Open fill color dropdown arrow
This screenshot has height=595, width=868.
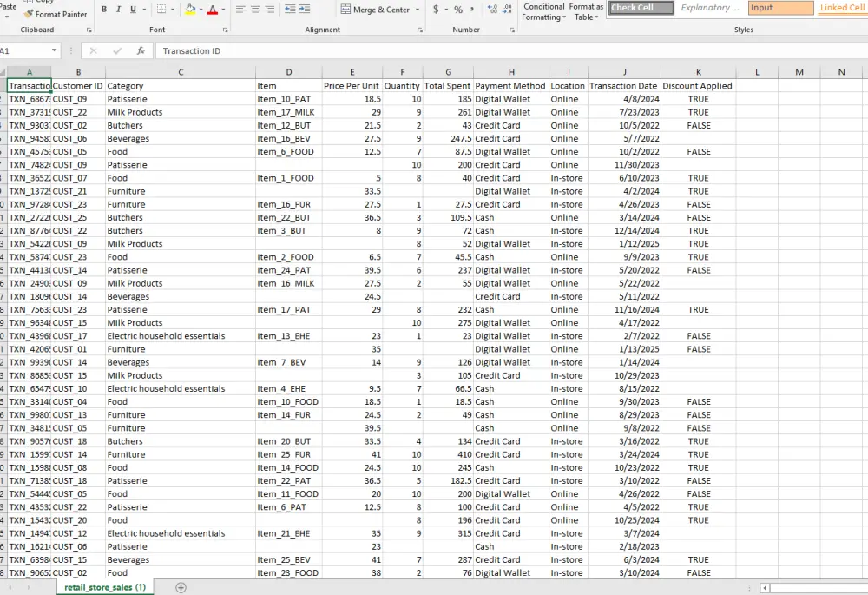pos(201,10)
